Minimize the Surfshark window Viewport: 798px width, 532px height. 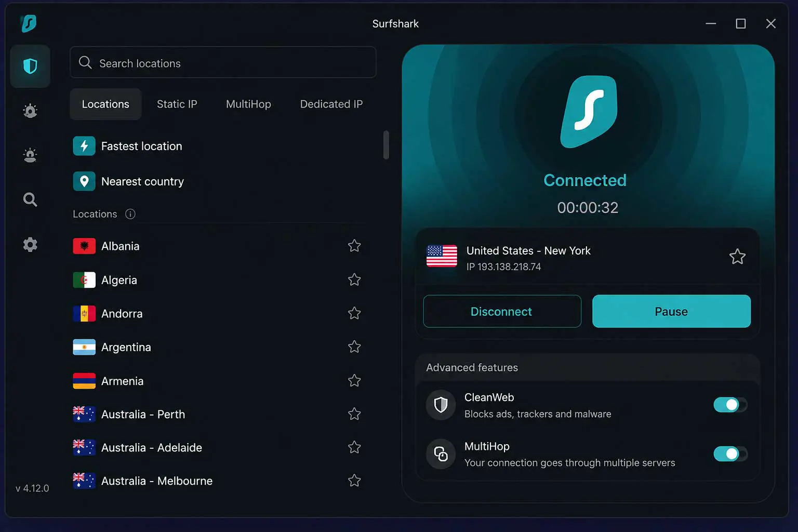[711, 23]
